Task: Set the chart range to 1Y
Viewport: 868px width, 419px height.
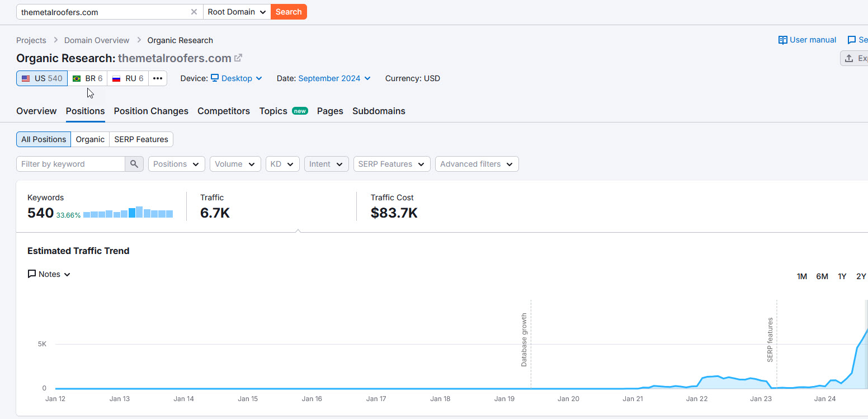Action: 842,276
